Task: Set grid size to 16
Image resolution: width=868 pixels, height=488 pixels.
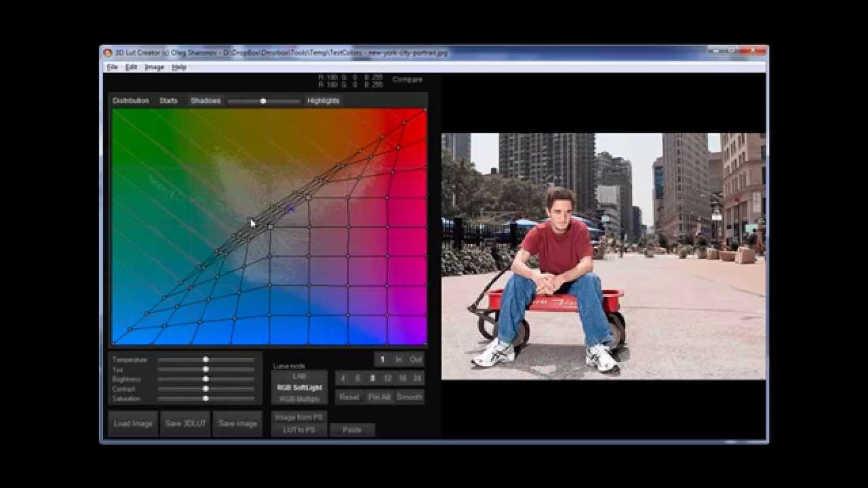Action: [402, 378]
